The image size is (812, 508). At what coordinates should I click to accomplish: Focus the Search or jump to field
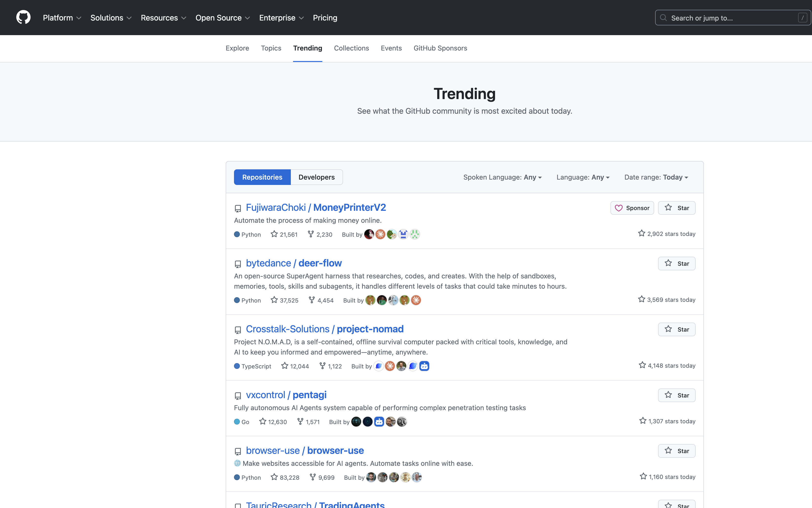click(732, 18)
